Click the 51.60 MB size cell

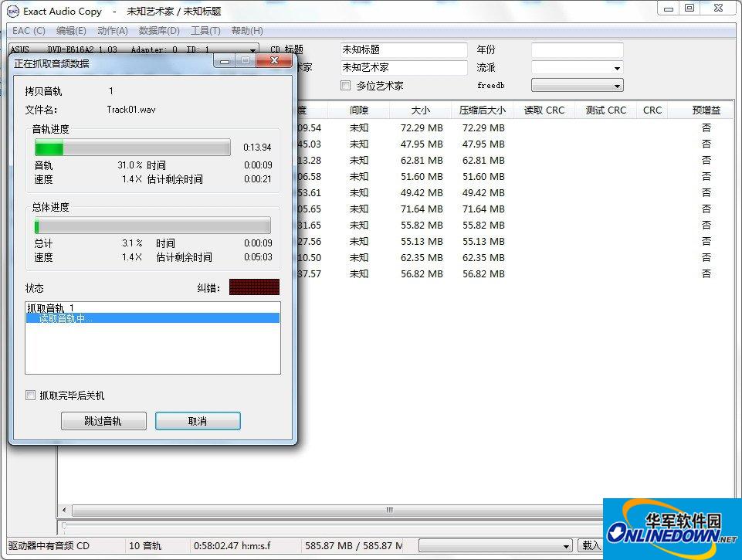(x=422, y=177)
